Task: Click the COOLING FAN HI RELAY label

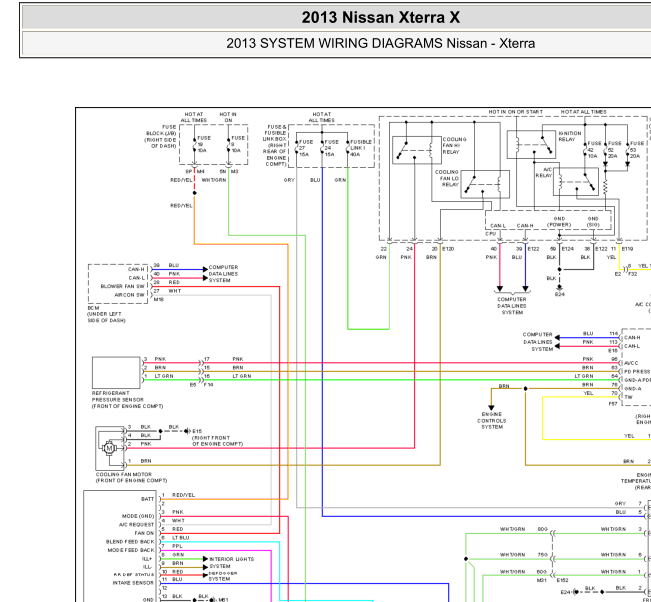Action: (x=455, y=146)
